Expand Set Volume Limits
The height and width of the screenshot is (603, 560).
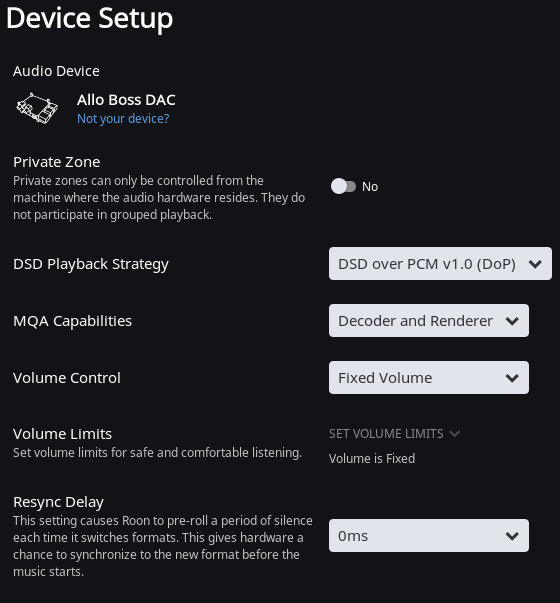coord(394,434)
